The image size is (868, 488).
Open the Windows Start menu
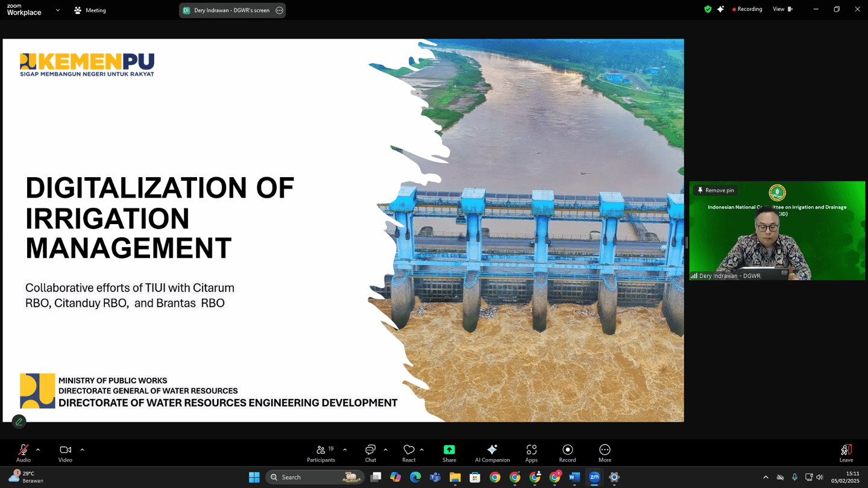(x=254, y=477)
